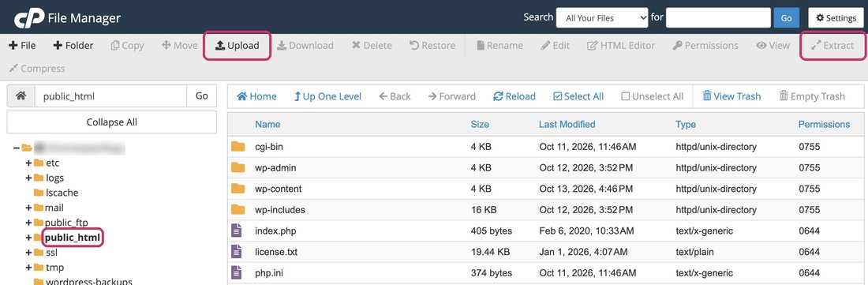The image size is (868, 285).
Task: Click the 19.44 KB size cell
Action: click(490, 252)
